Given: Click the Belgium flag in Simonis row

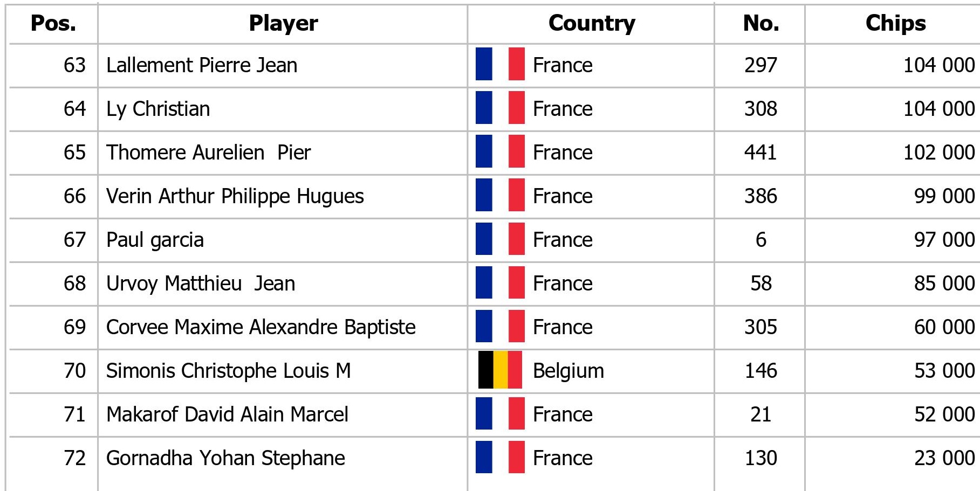Looking at the screenshot, I should (x=500, y=370).
